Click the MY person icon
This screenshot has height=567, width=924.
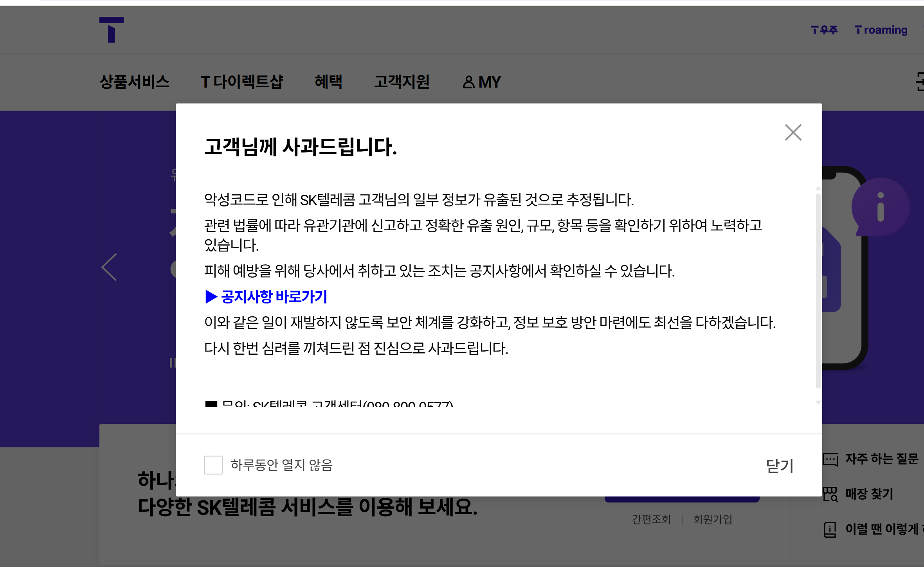[x=468, y=82]
